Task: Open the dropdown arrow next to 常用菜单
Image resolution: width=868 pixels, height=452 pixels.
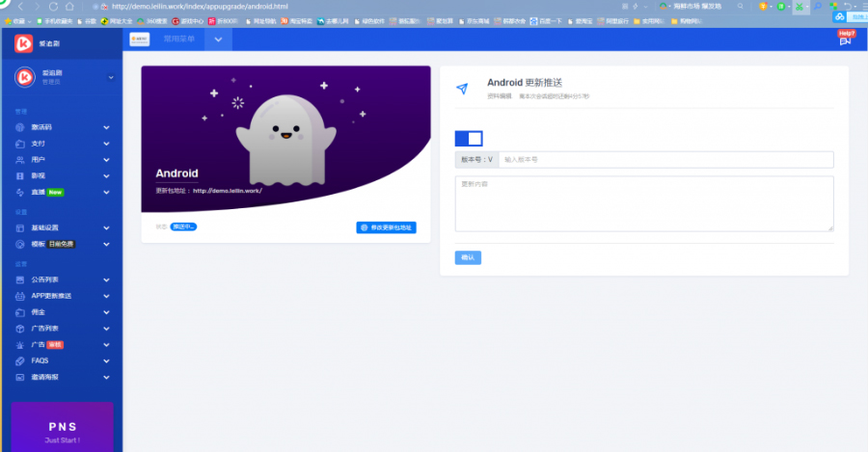Action: (218, 40)
